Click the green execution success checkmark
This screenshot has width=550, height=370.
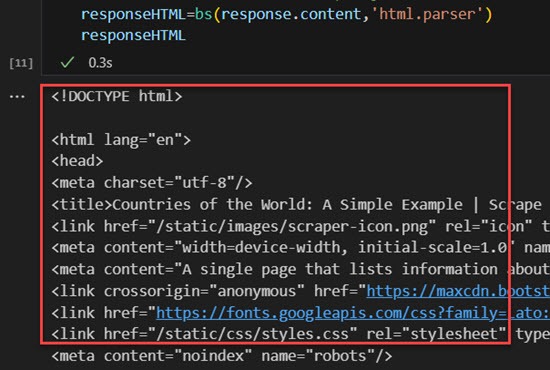[67, 62]
